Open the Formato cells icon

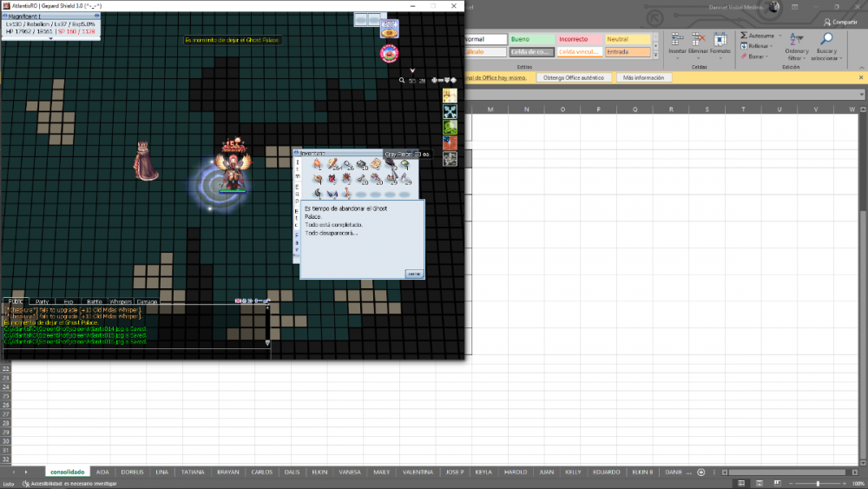pos(720,40)
